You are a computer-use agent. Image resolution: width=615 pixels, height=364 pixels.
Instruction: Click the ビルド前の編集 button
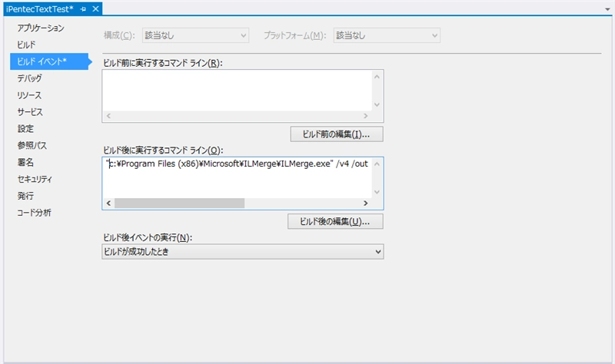point(337,134)
